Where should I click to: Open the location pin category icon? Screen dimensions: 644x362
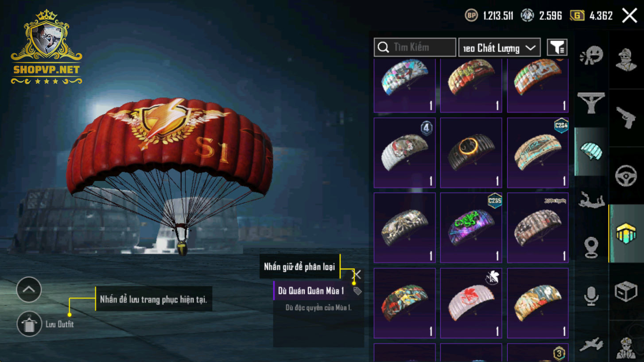pos(591,247)
